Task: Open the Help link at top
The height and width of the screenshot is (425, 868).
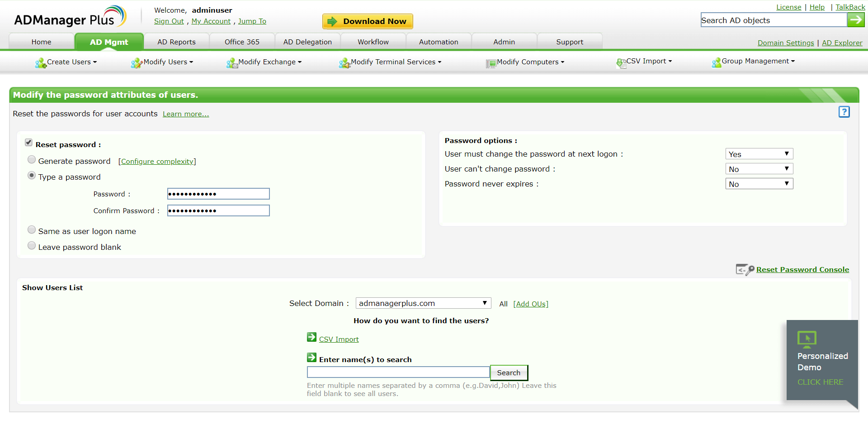Action: [x=817, y=7]
